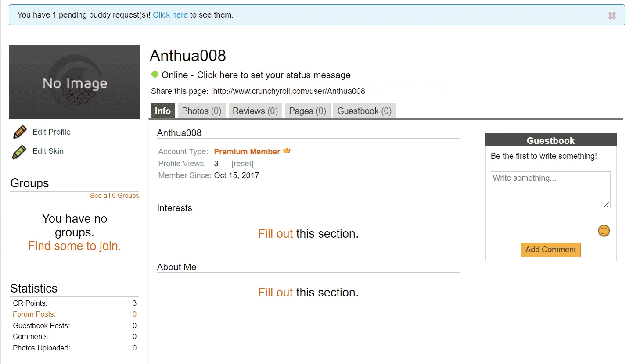Dismiss the pending buddy request notification
The image size is (633, 364).
pyautogui.click(x=611, y=16)
